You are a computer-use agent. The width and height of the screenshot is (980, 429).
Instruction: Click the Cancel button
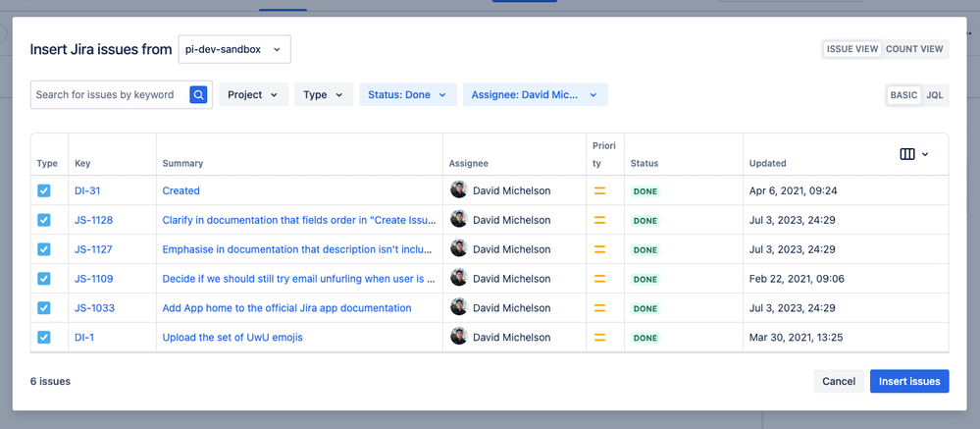coord(839,382)
